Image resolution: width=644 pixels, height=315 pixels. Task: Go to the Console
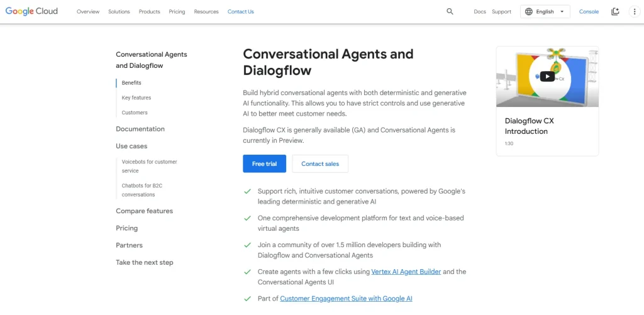(x=589, y=11)
